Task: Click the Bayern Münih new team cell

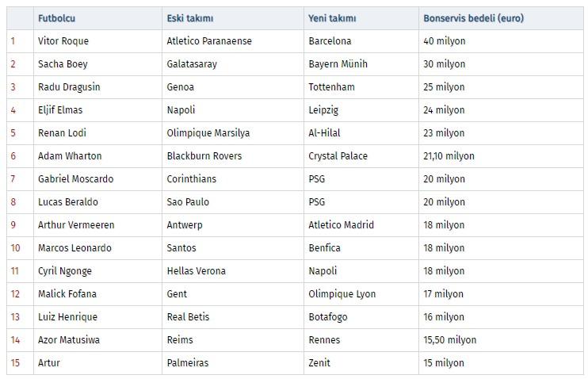Action: click(x=338, y=64)
